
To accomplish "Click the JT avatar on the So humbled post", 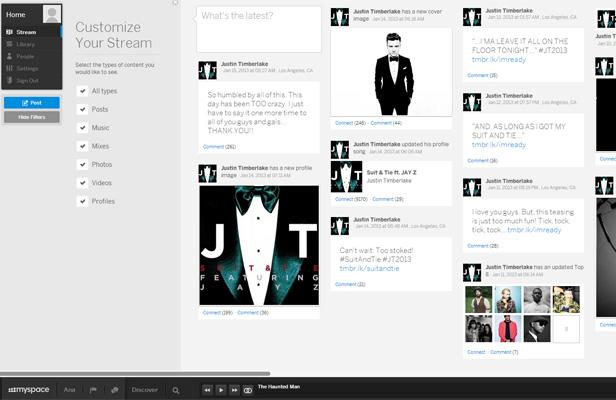I will [207, 70].
